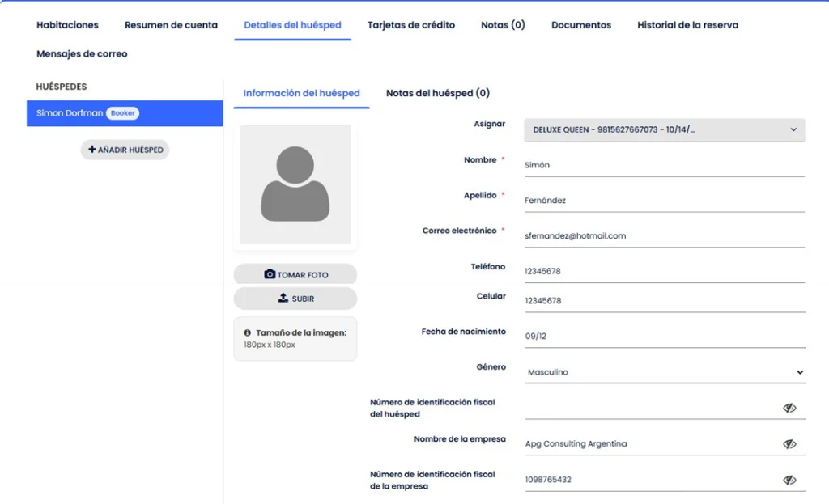
Task: Toggle visibility of guest fiscal ID number
Action: (x=789, y=408)
